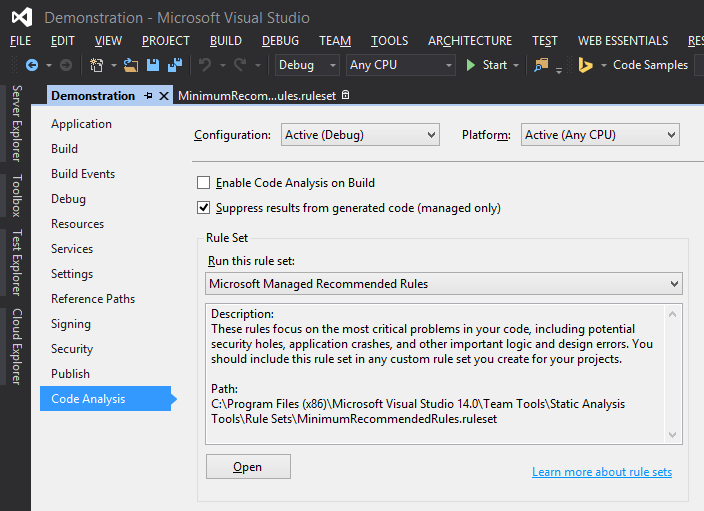Expand the New Project dropdown arrow

[114, 66]
